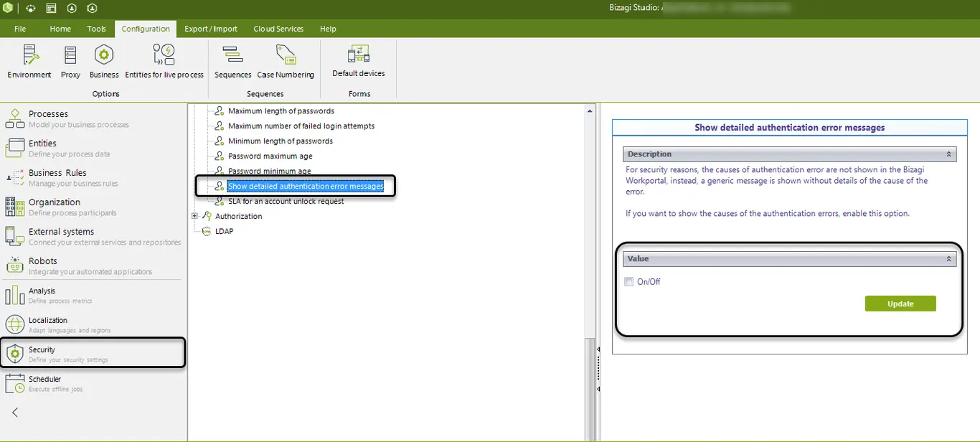Collapse the left module sidebar
This screenshot has width=980, height=442.
click(15, 413)
